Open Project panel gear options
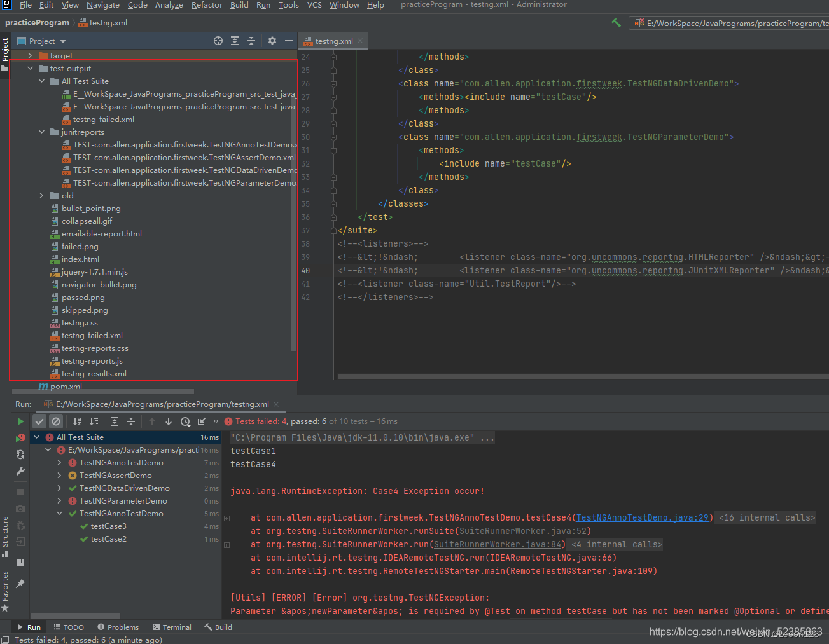The width and height of the screenshot is (829, 644). point(272,41)
